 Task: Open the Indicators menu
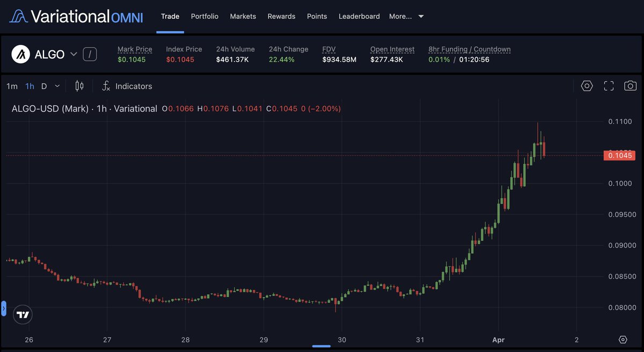127,86
